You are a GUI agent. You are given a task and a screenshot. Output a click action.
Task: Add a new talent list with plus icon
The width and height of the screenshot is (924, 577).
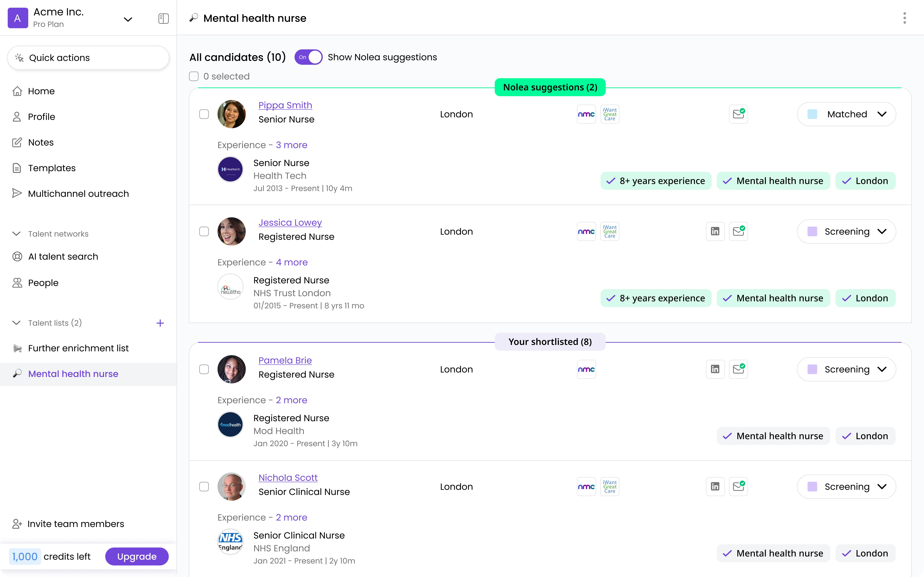point(160,323)
